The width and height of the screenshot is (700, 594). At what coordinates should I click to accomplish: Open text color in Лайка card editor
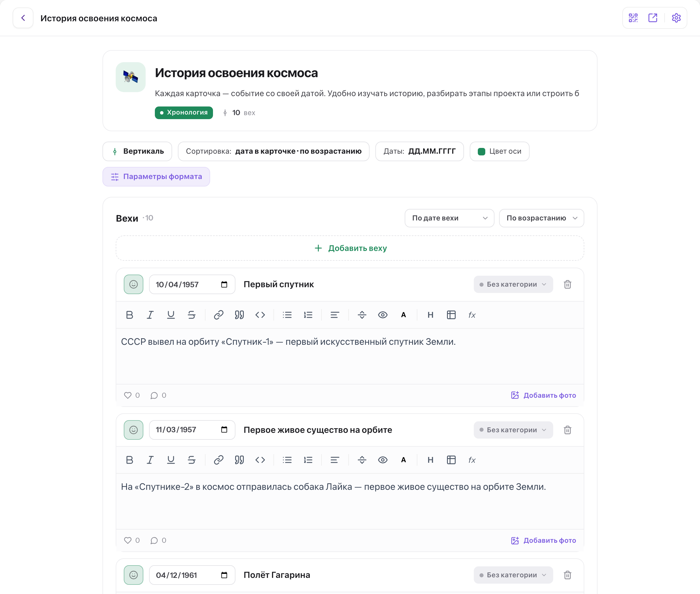click(x=403, y=460)
